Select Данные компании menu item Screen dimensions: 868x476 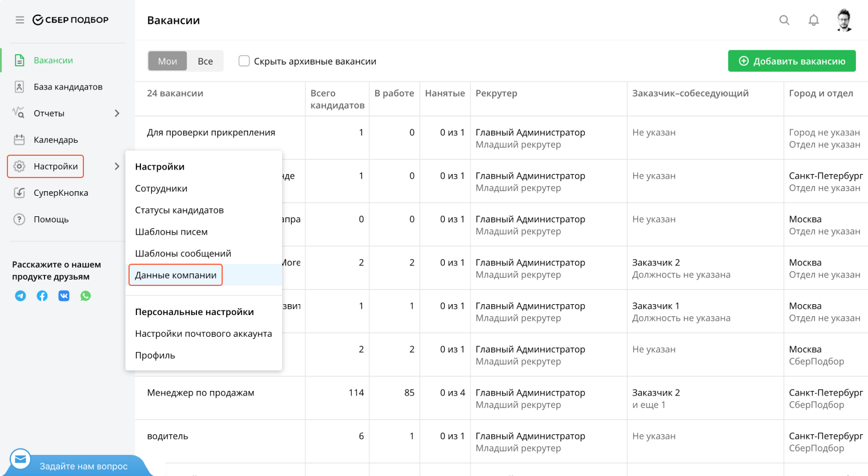[x=176, y=275]
